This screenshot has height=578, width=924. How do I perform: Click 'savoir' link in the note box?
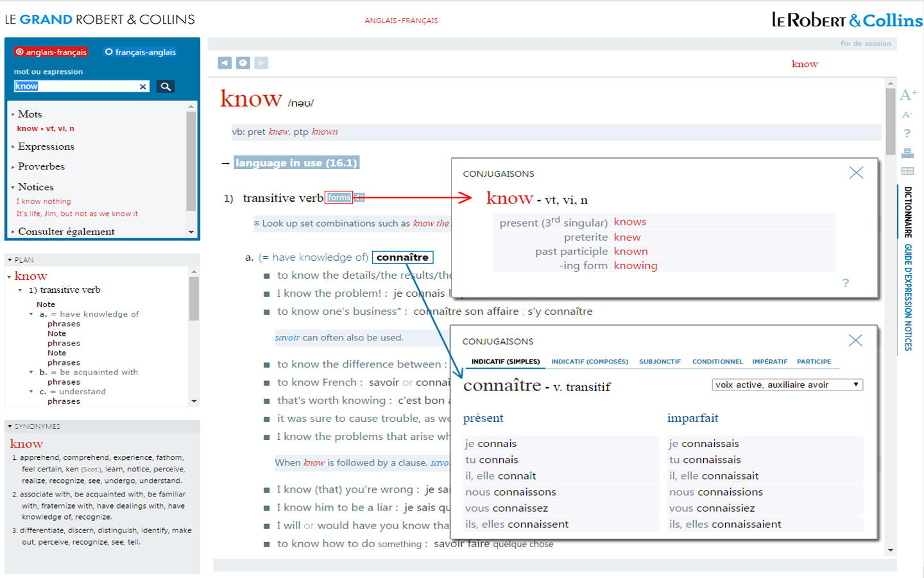(287, 338)
